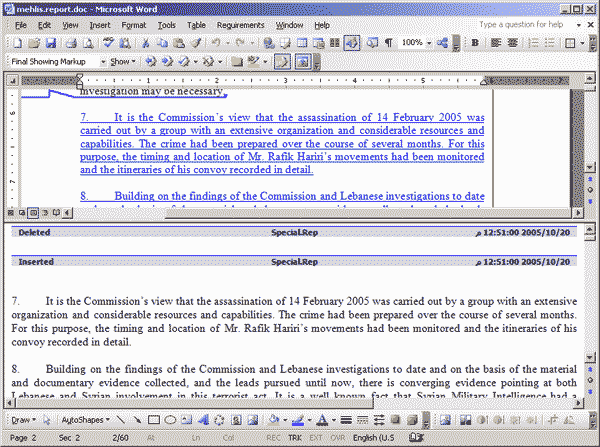Viewport: 600px width, 447px height.
Task: Click the Bold formatting button
Action: click(475, 43)
